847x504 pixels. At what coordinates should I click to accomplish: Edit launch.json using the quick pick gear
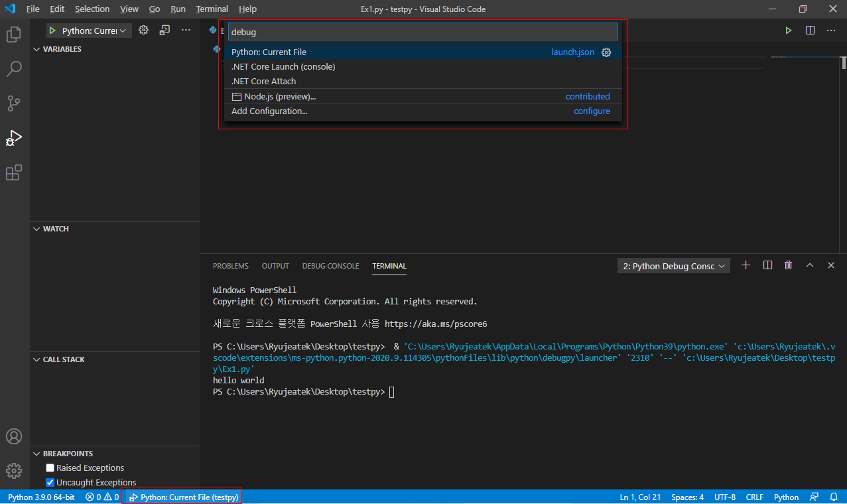click(x=606, y=52)
